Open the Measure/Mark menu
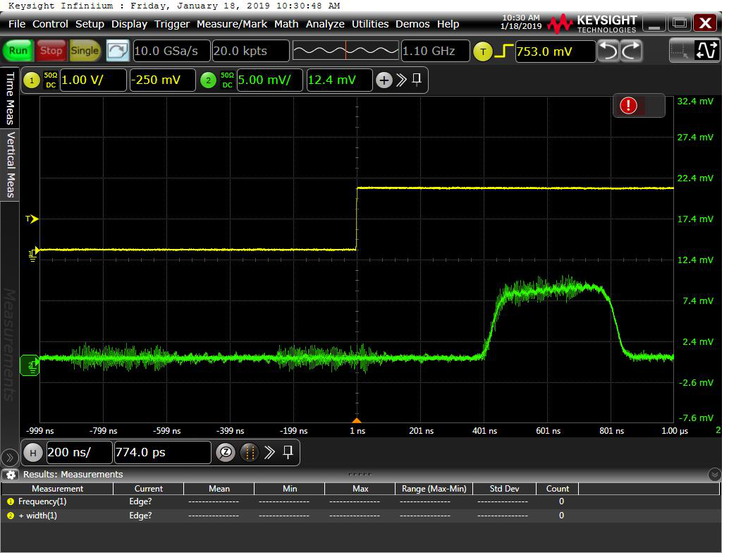The height and width of the screenshot is (560, 729). (231, 24)
